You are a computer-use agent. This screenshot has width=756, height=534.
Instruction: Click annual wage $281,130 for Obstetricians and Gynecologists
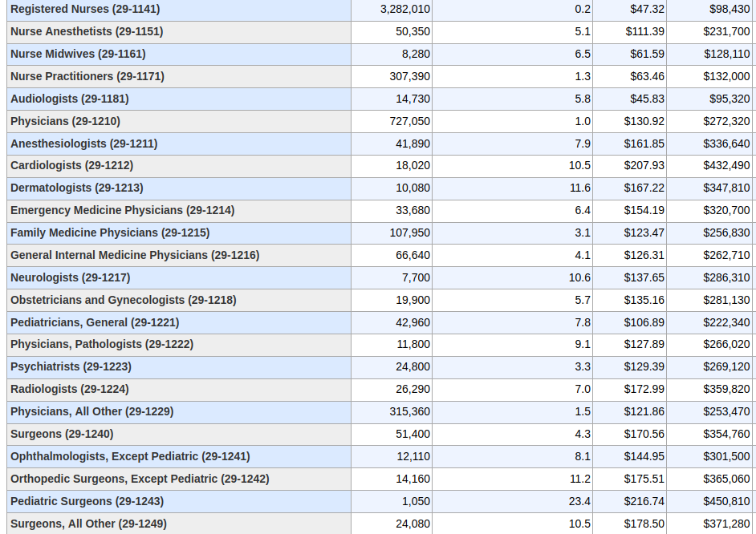[726, 300]
